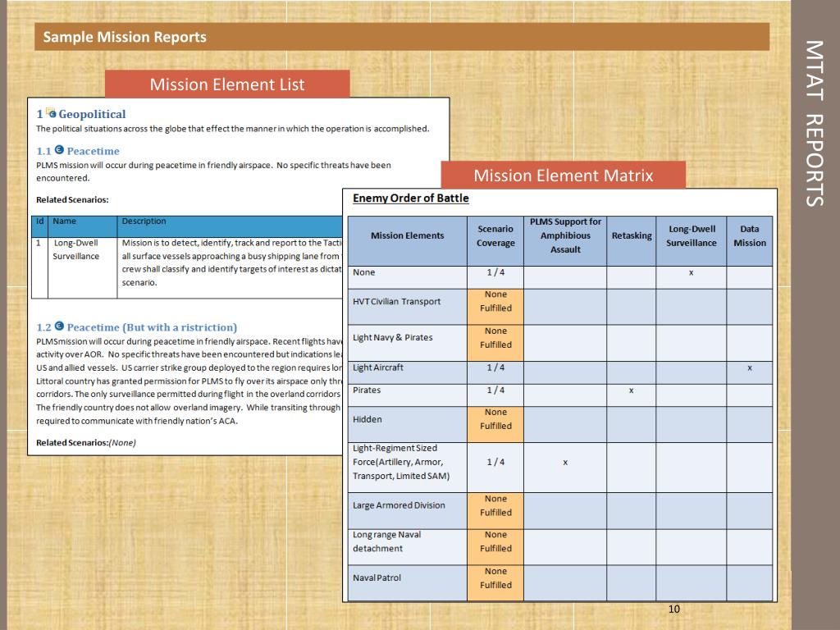Viewport: 840px width, 630px height.
Task: Select the Sample Mission Reports title banner
Action: 402,36
